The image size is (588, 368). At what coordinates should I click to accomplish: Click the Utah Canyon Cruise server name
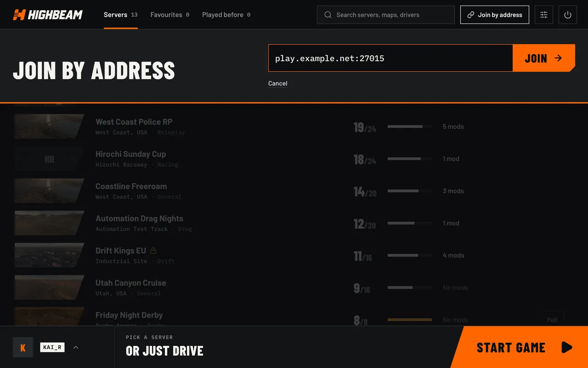tap(131, 283)
